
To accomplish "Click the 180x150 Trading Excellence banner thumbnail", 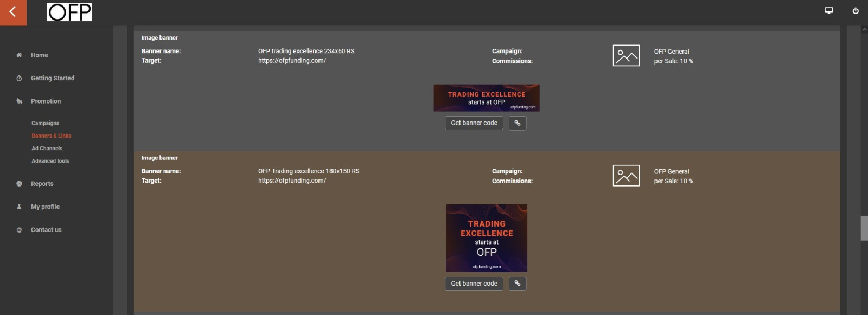I will pos(487,238).
